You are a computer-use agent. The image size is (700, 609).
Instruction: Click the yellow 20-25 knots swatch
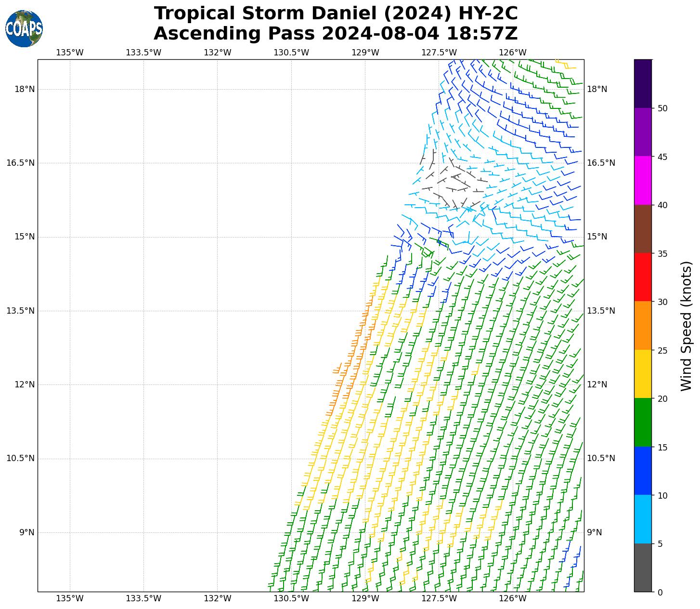pos(642,374)
